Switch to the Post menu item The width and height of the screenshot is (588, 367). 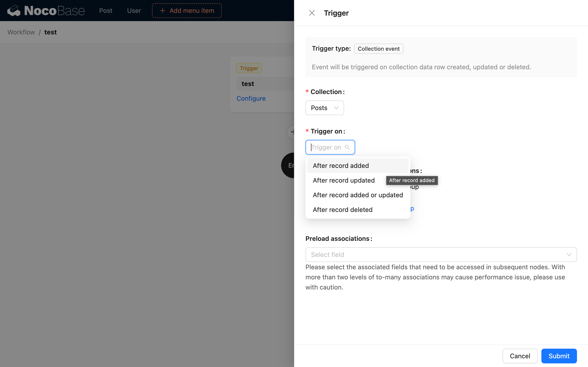coord(106,11)
